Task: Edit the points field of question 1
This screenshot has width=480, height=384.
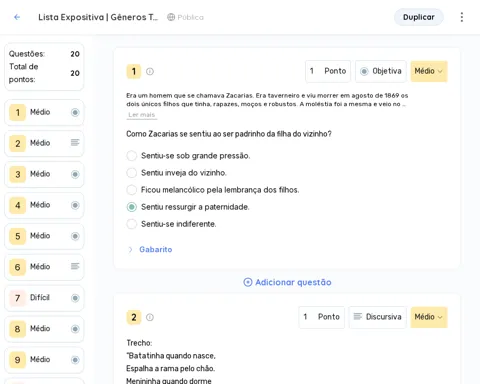Action: point(328,71)
